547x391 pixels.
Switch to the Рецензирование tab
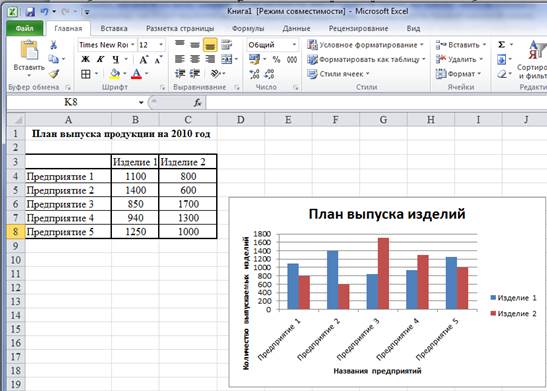pos(358,29)
